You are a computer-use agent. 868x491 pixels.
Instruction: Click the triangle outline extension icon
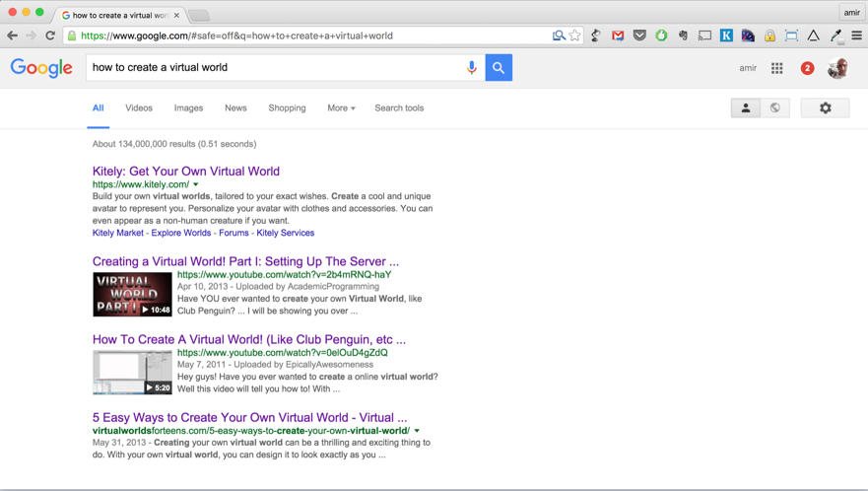[x=813, y=35]
